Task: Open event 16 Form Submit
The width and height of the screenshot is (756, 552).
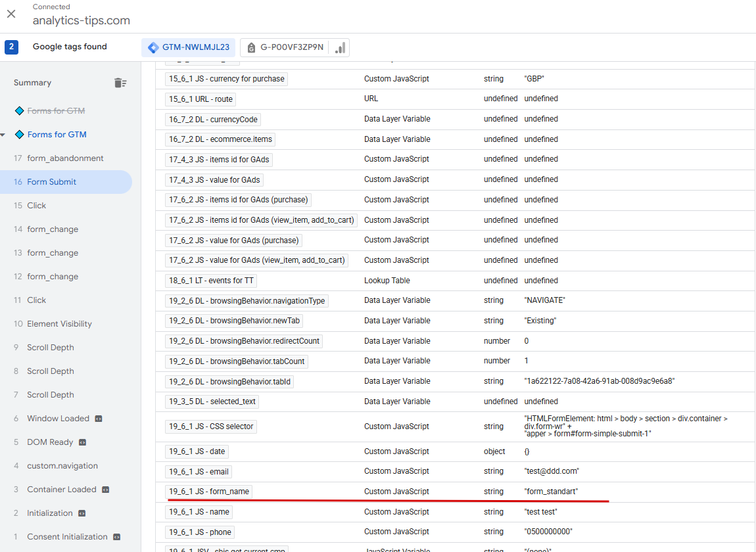Action: [66, 182]
